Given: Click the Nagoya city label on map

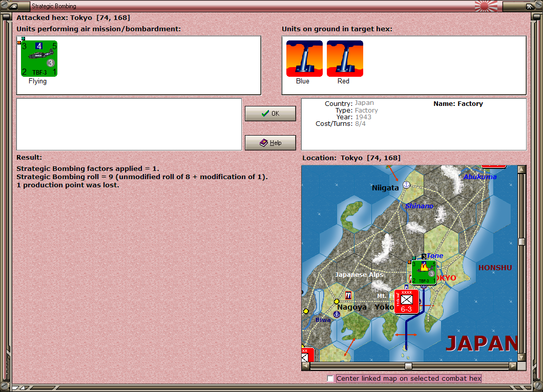Looking at the screenshot, I should (352, 307).
